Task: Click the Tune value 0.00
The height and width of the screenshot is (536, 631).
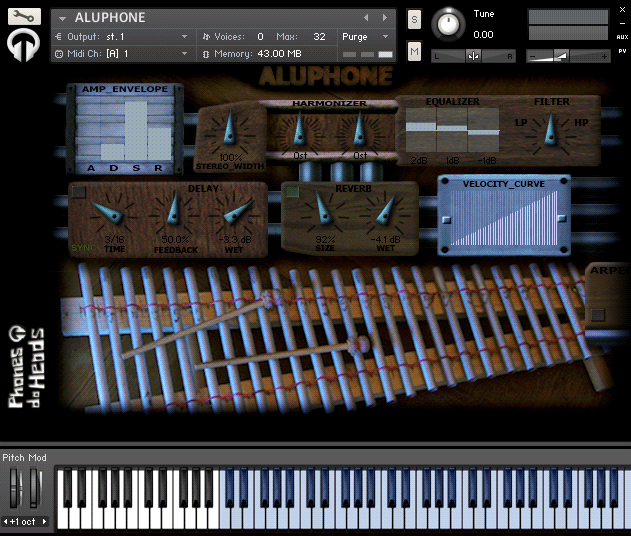Action: (x=483, y=35)
